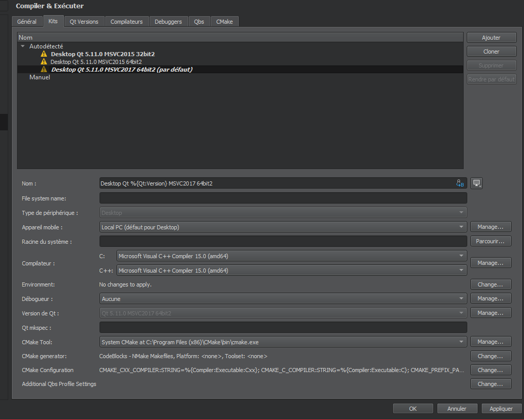Click the Ajouter button
This screenshot has height=420, width=524.
coord(491,38)
